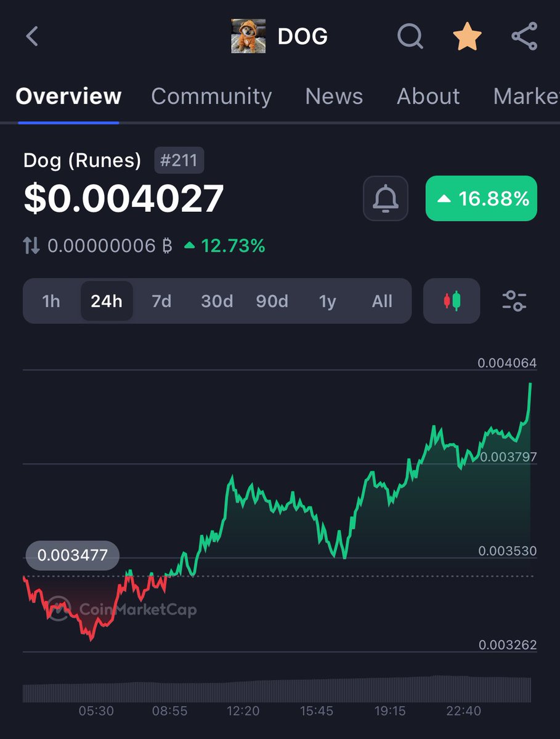Tap the 0.003477 opening price label
This screenshot has width=560, height=739.
tap(72, 555)
